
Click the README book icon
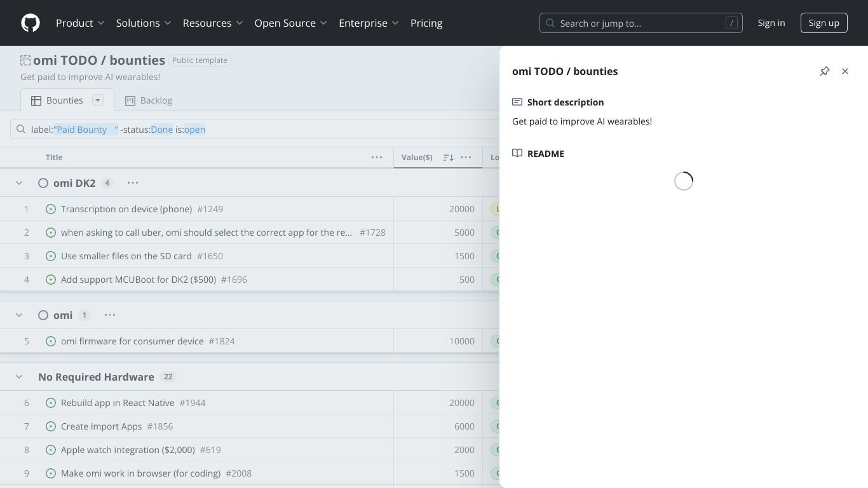(x=517, y=153)
